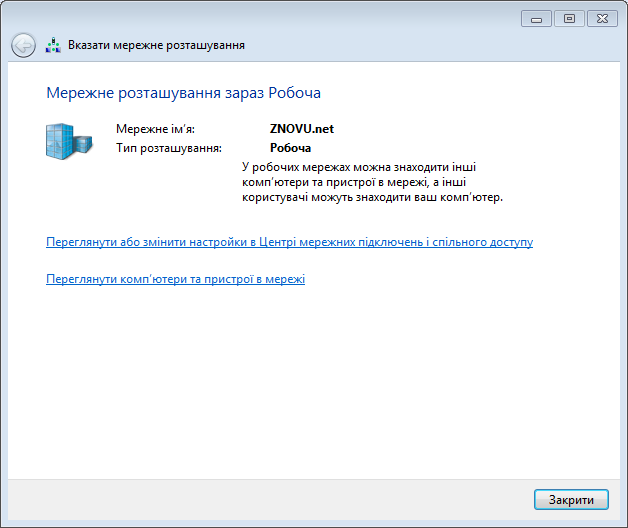Click heading Мережне розташування зараз Робоча
The image size is (628, 528).
(x=183, y=93)
